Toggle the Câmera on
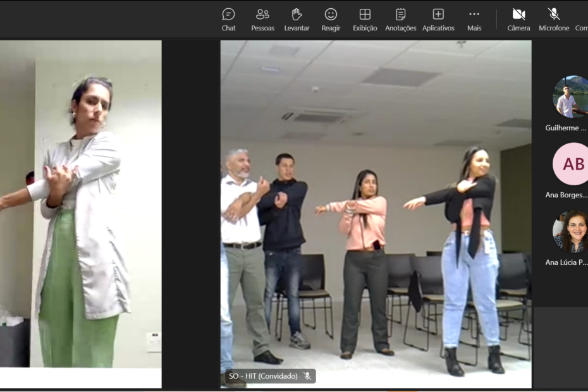588x392 pixels. click(x=518, y=19)
